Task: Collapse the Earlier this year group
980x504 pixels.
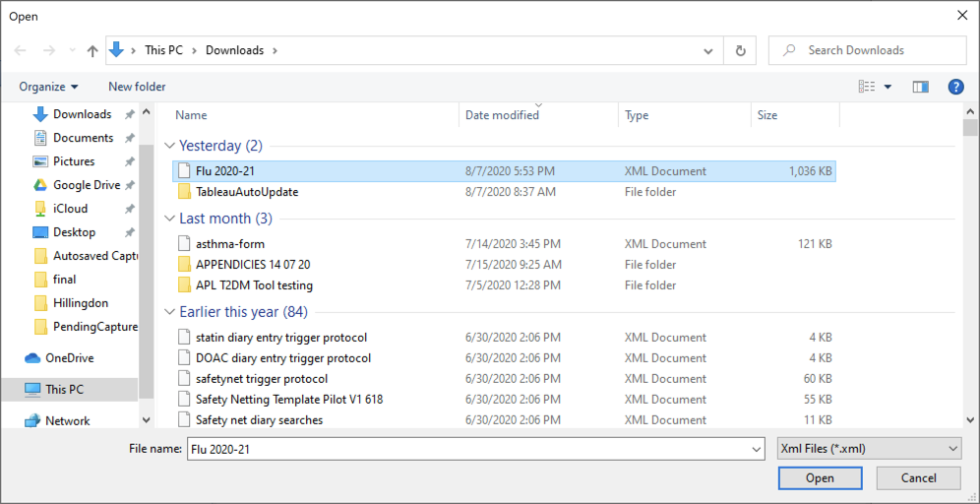Action: click(169, 312)
